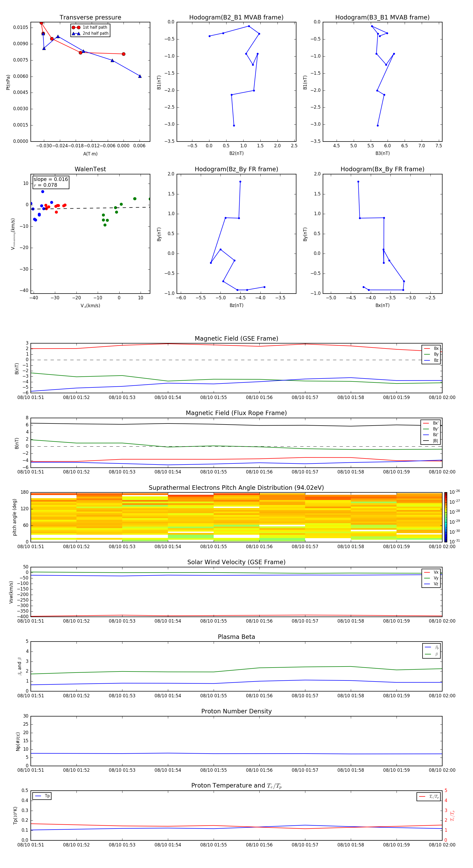
Task: Click the 'Bx' legend entry in GSE panel
Action: pos(431,349)
